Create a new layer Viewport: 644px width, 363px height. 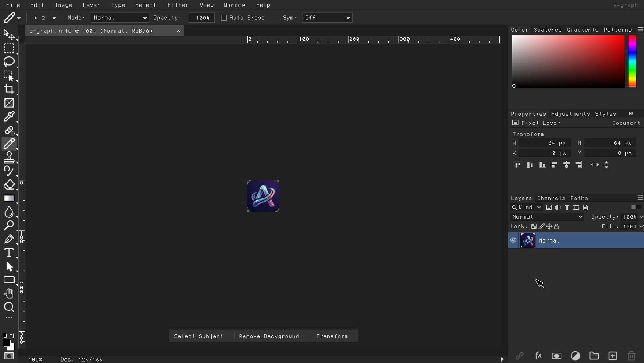[613, 356]
